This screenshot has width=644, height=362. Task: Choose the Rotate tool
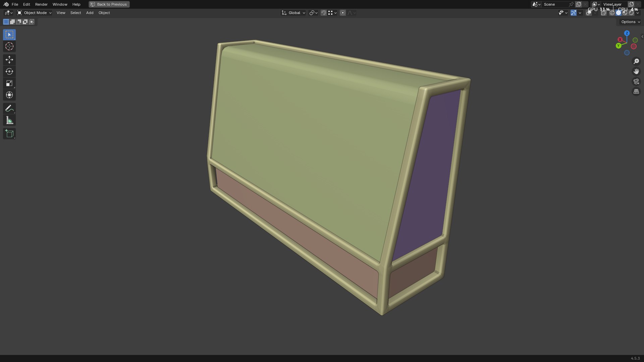click(x=9, y=71)
